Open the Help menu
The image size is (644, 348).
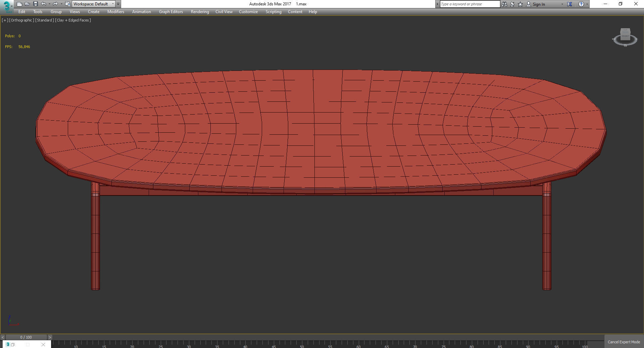click(313, 12)
